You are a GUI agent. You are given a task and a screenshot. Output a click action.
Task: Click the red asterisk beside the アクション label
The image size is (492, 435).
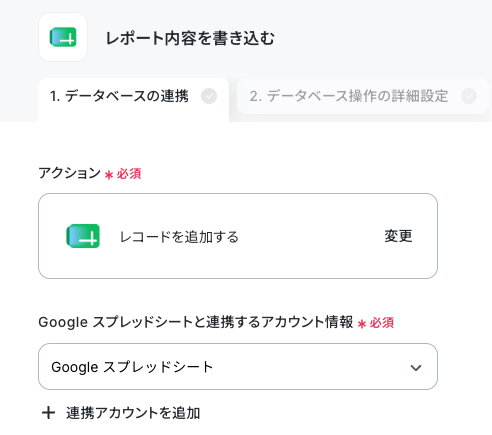(x=109, y=174)
